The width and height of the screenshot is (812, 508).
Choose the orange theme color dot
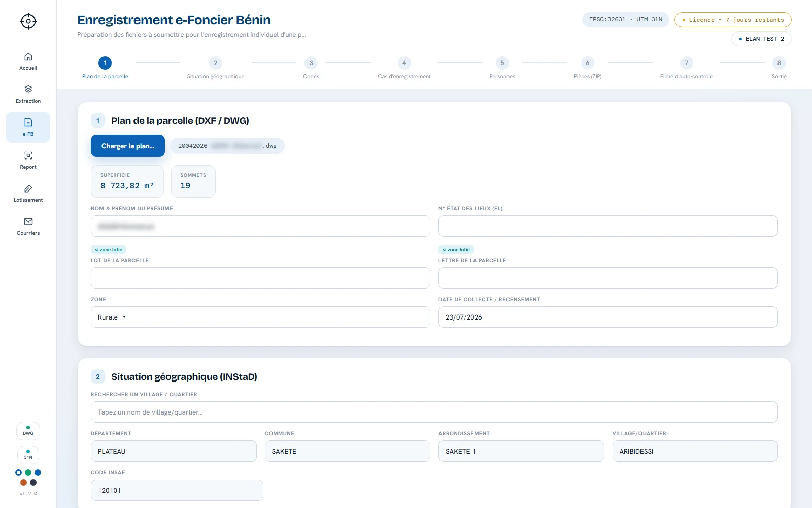tap(23, 483)
